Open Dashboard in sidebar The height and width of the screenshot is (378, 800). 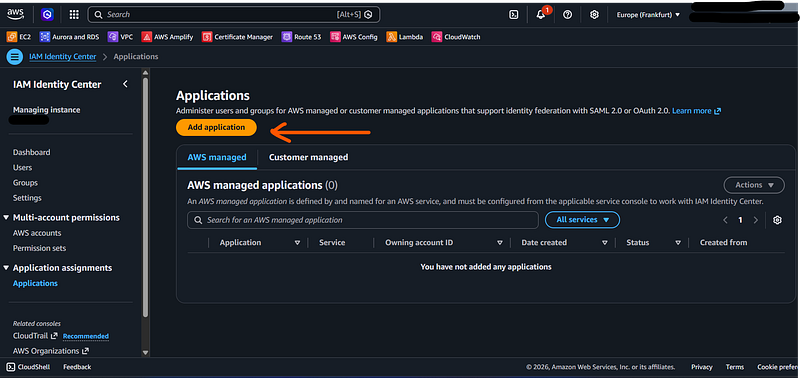32,152
